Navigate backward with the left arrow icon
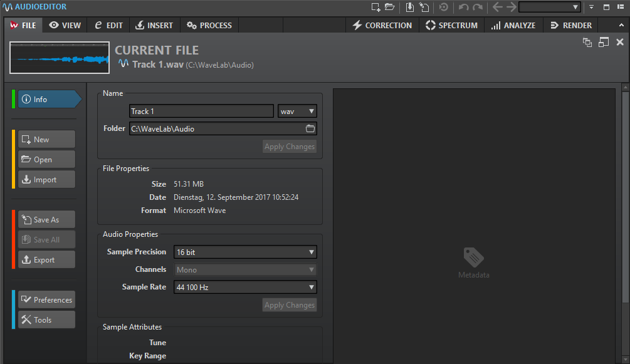Screen dimensions: 630x364 coord(497,7)
